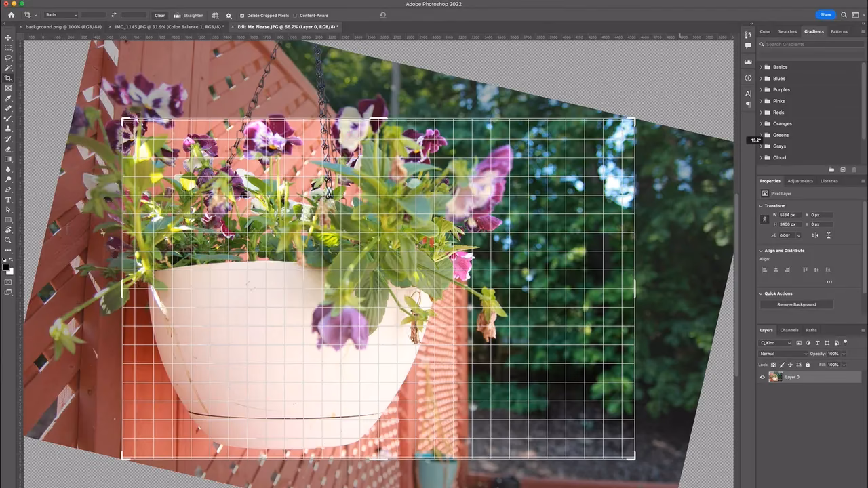Hide Layer 0 with its visibility eye
The width and height of the screenshot is (868, 488).
[762, 377]
